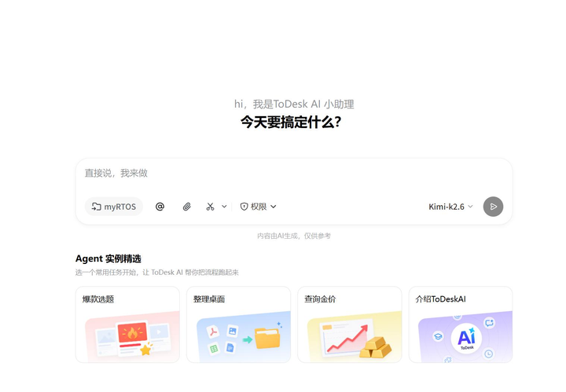Screen dimensions: 566x392
Task: Click the 今天要搞定什么? headline text
Action: (x=291, y=123)
